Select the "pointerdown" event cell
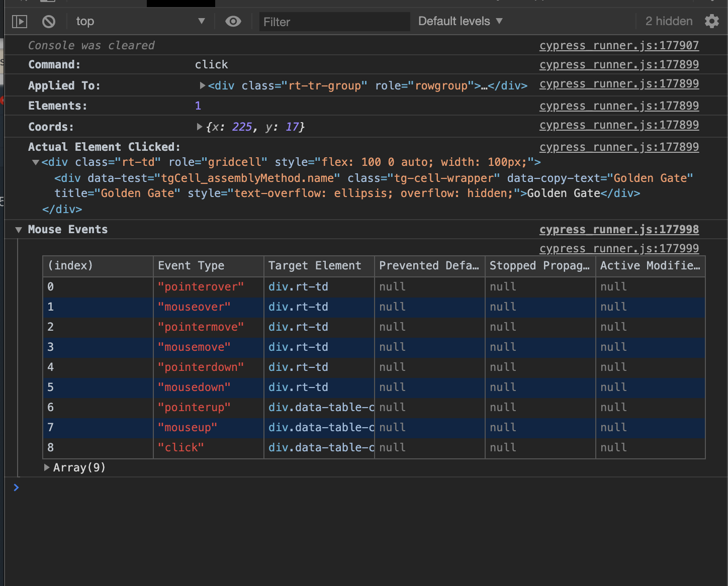The width and height of the screenshot is (728, 586). pos(209,367)
